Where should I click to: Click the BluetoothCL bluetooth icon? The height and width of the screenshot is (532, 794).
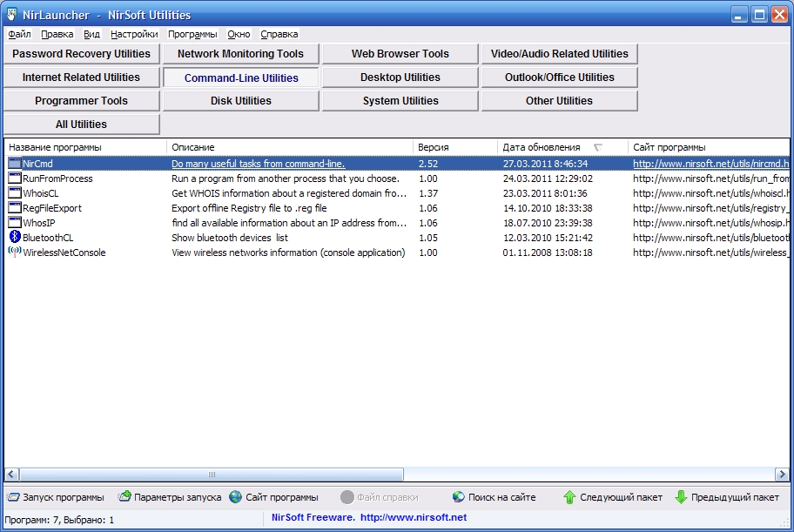[15, 237]
